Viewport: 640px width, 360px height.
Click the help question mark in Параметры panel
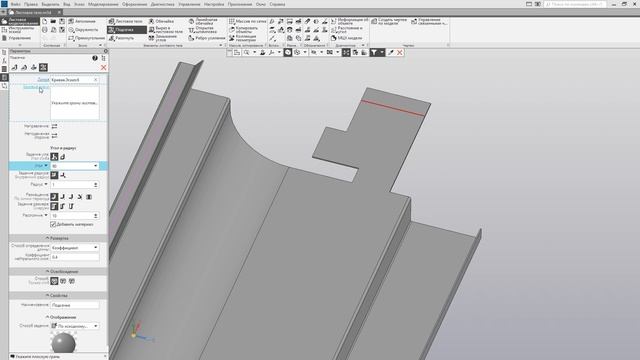pyautogui.click(x=95, y=58)
